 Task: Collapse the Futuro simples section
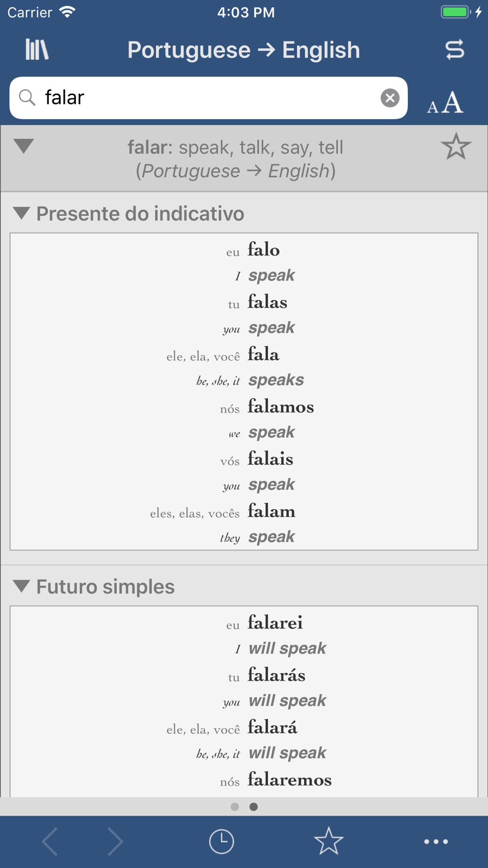21,586
